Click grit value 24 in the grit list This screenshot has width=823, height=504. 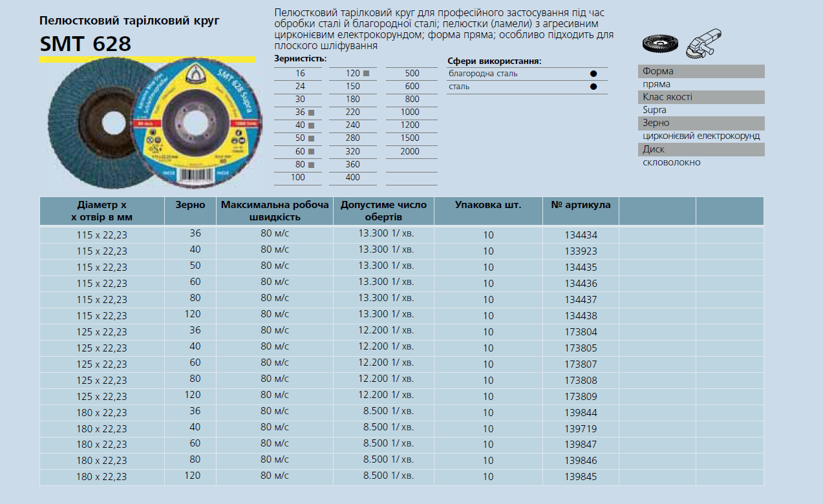click(x=300, y=87)
